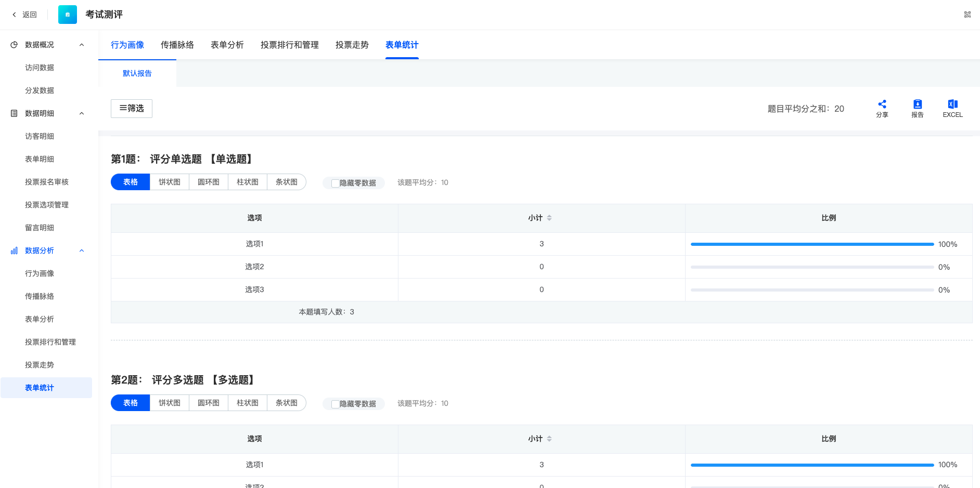980x488 pixels.
Task: Collapse the 数据明细 sidebar section
Action: point(82,113)
